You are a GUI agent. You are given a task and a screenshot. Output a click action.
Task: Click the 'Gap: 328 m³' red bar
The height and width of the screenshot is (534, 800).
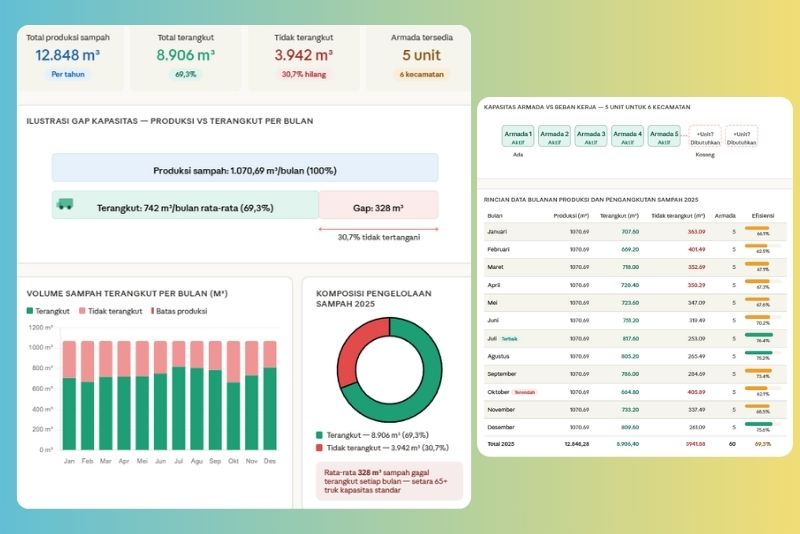click(x=378, y=205)
